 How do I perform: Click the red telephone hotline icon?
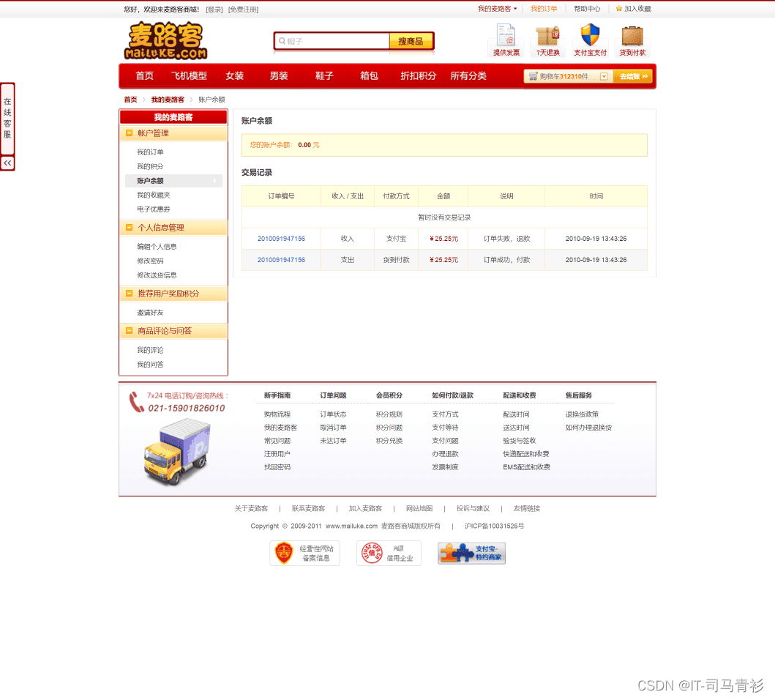click(x=136, y=402)
